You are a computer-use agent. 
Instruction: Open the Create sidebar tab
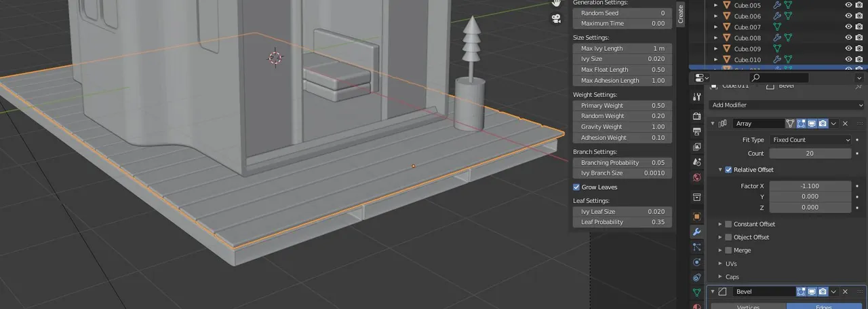pos(681,15)
